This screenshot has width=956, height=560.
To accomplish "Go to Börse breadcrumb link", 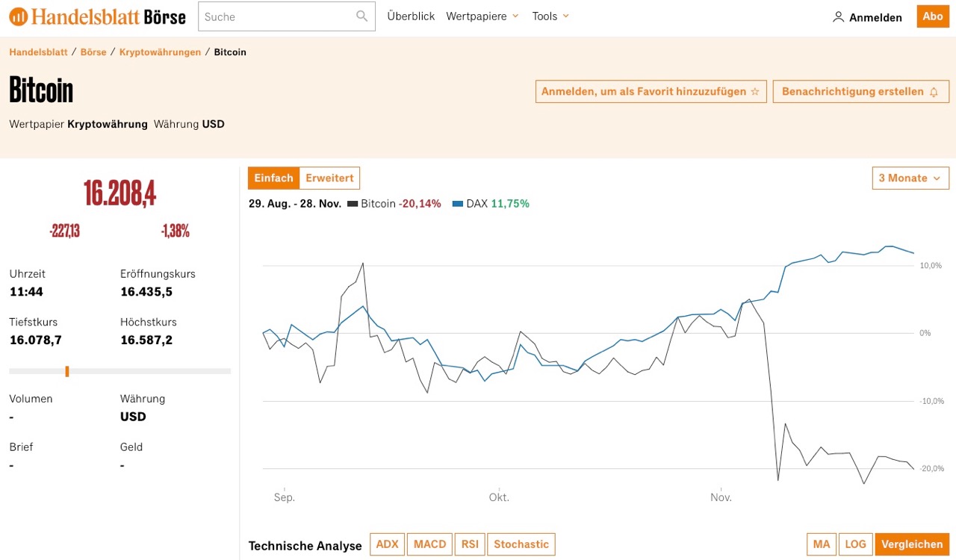I will click(93, 52).
